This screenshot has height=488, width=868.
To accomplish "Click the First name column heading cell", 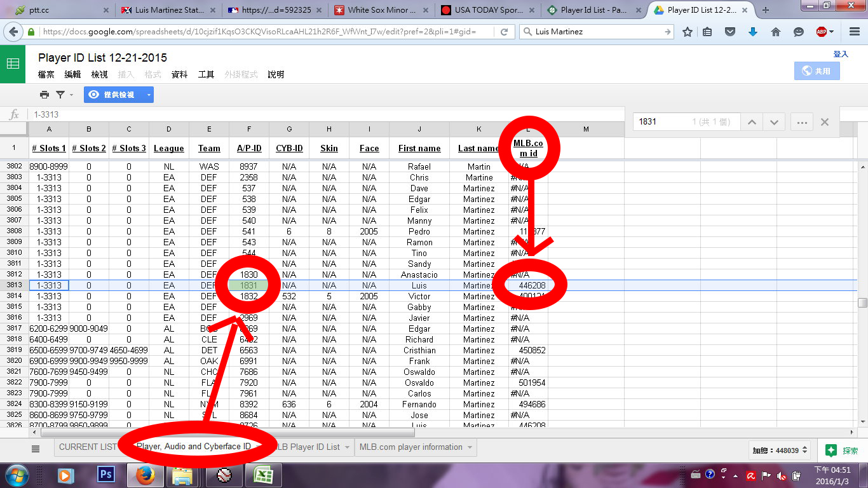I will pyautogui.click(x=419, y=148).
